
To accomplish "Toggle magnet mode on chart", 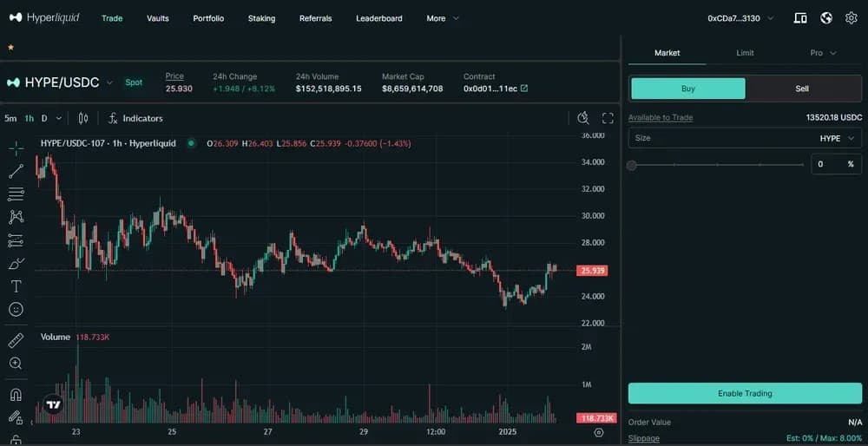I will click(16, 395).
